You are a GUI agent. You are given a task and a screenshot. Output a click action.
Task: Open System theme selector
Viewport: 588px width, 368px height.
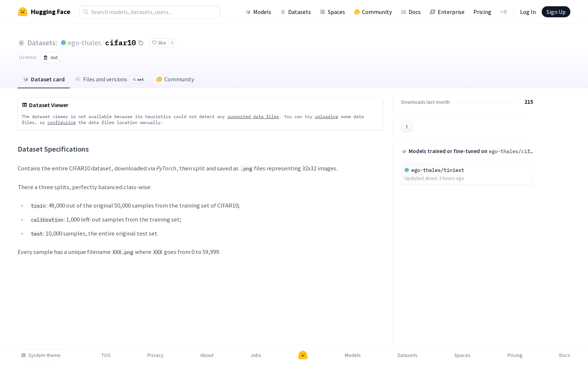pos(41,355)
